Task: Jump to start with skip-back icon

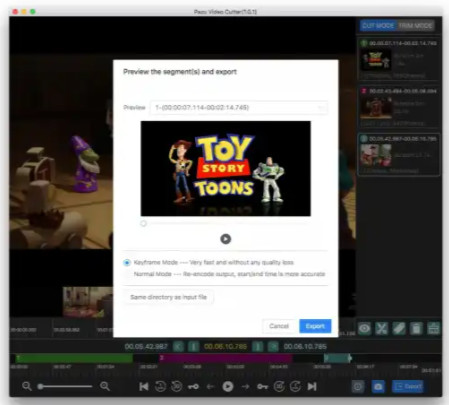Action: tap(144, 386)
